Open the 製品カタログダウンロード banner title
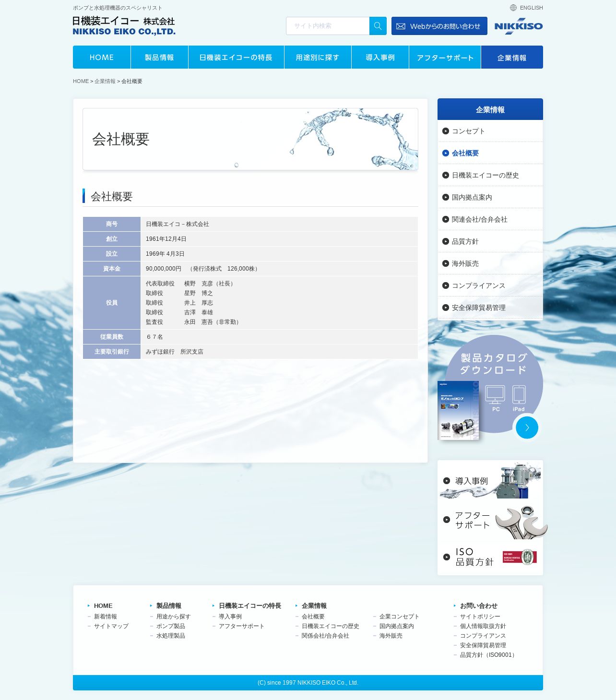The image size is (616, 700). tap(494, 364)
